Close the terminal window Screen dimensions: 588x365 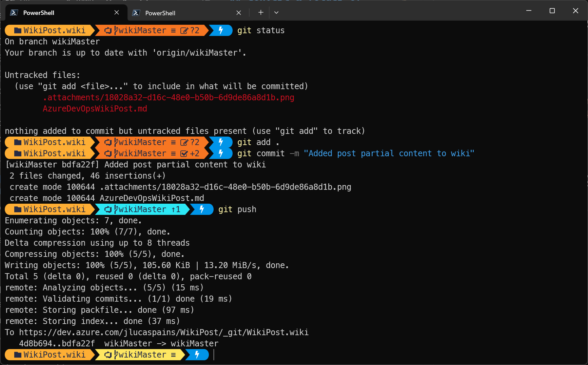[575, 11]
